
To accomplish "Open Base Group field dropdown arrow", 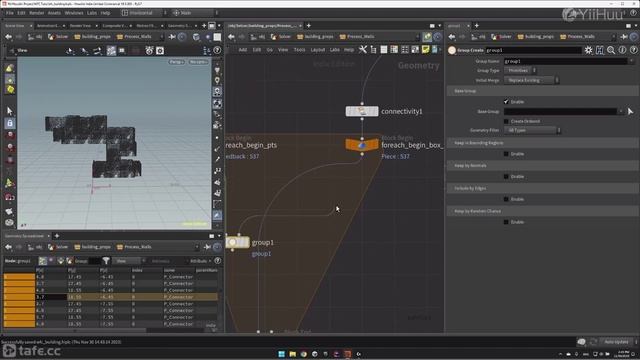I will pyautogui.click(x=621, y=111).
